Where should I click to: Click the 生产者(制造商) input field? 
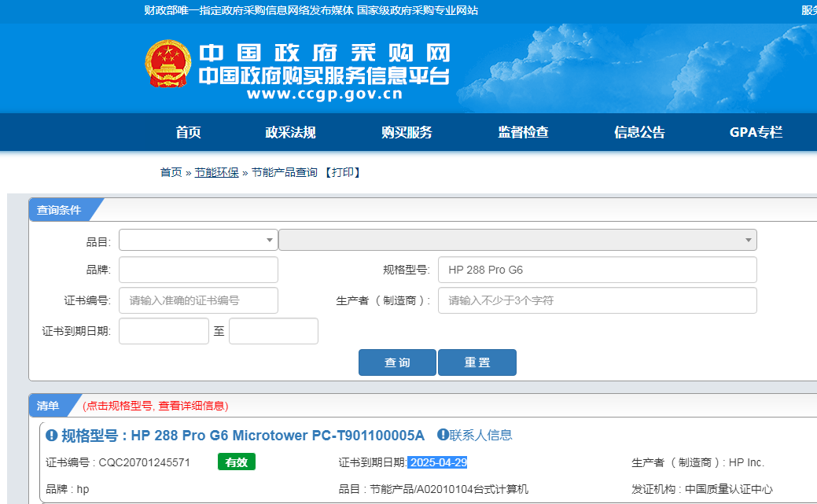coord(597,300)
